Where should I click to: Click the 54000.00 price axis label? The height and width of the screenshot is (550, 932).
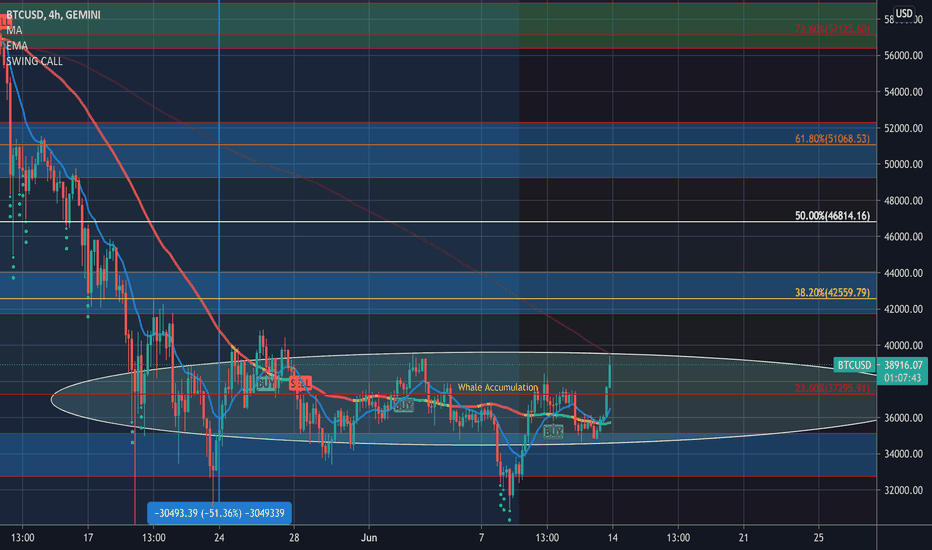tap(903, 92)
